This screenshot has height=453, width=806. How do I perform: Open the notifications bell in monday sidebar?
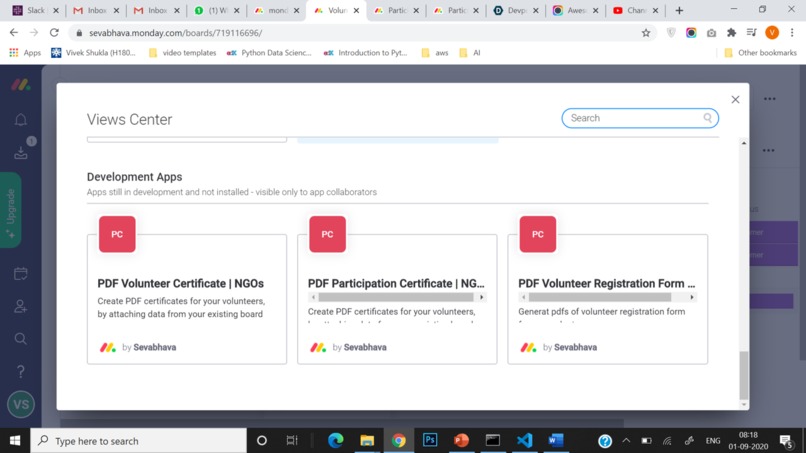coord(21,120)
